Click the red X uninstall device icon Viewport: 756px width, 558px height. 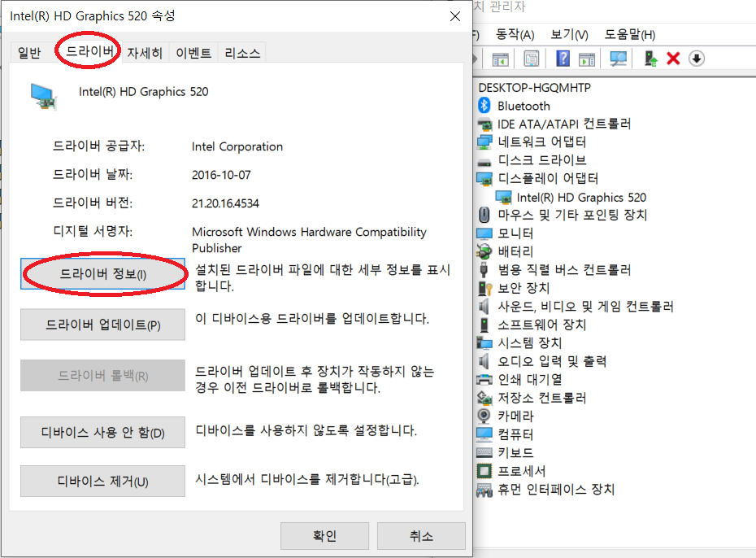tap(673, 59)
